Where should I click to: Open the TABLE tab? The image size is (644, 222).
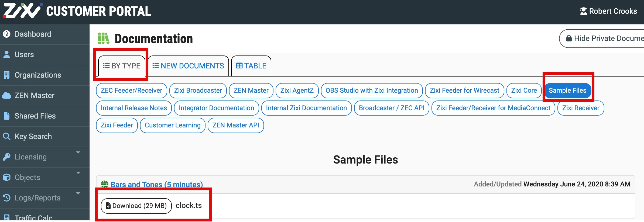251,66
